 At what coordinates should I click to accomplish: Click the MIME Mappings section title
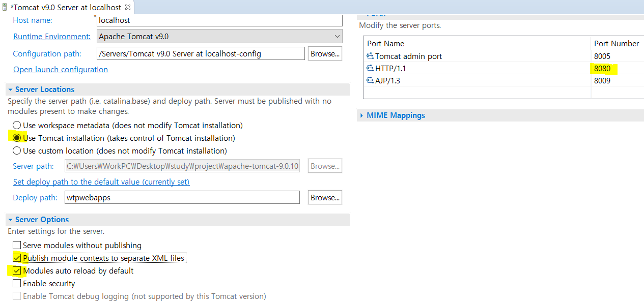pos(396,115)
